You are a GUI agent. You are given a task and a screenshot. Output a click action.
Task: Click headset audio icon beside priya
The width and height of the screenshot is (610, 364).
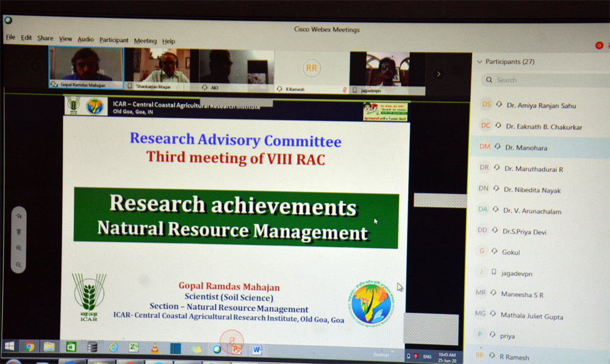[x=492, y=335]
